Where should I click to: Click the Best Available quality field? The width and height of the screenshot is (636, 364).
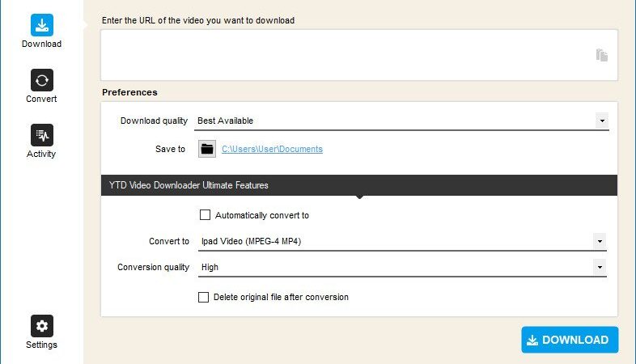(401, 121)
